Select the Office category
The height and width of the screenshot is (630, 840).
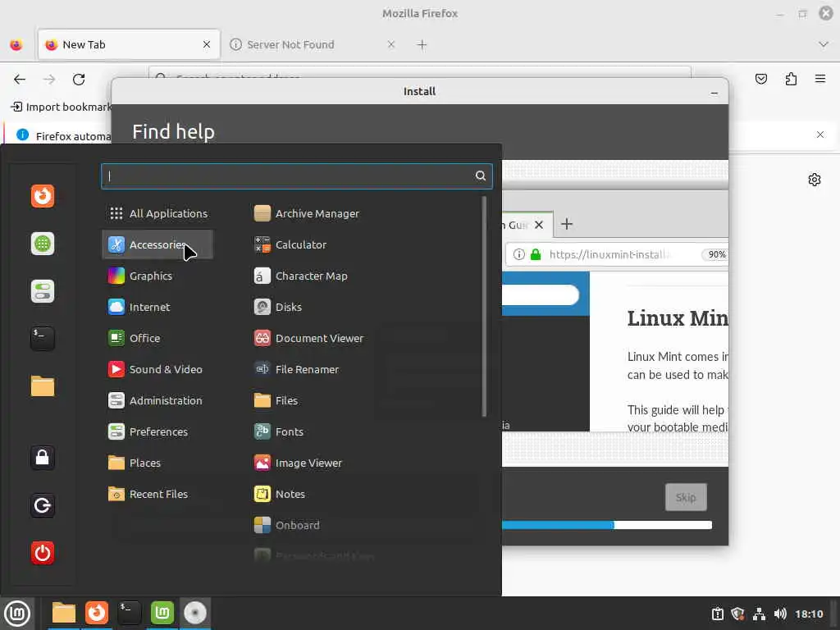click(157, 338)
